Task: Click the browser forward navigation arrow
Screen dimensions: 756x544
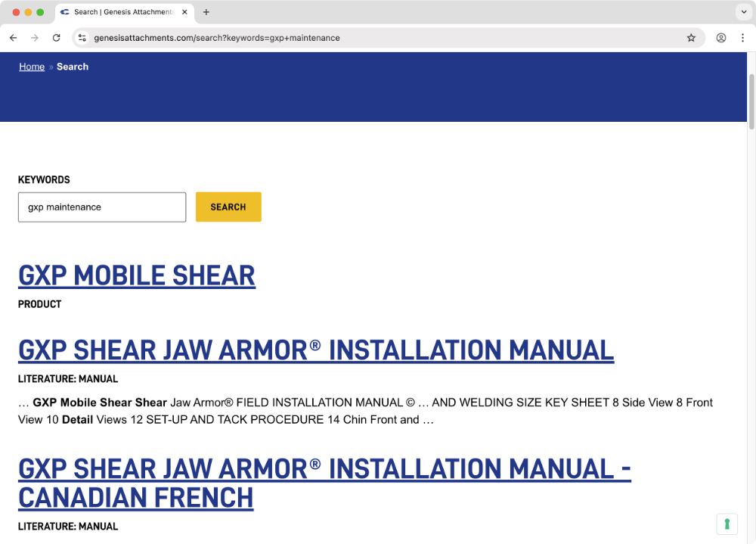Action: pos(34,37)
